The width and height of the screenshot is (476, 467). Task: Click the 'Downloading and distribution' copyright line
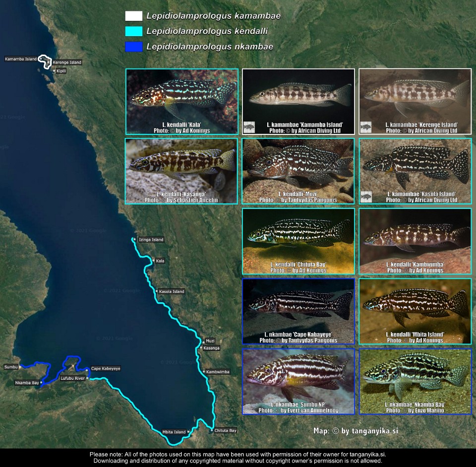238,461
